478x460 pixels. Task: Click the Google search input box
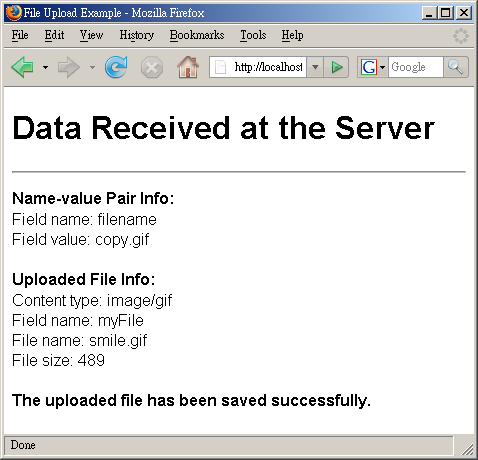point(416,67)
